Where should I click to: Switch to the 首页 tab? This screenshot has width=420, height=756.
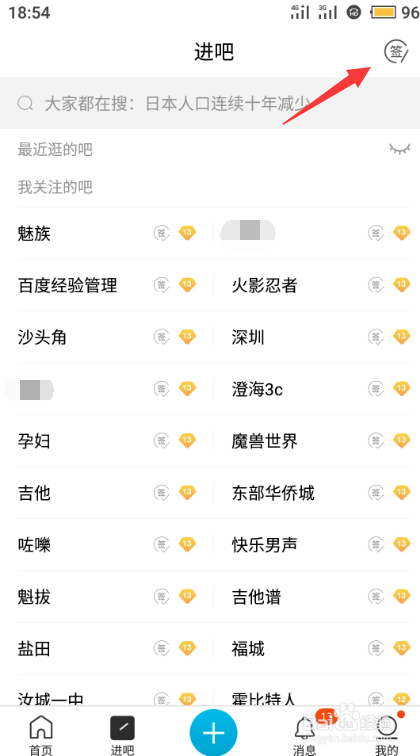(41, 735)
